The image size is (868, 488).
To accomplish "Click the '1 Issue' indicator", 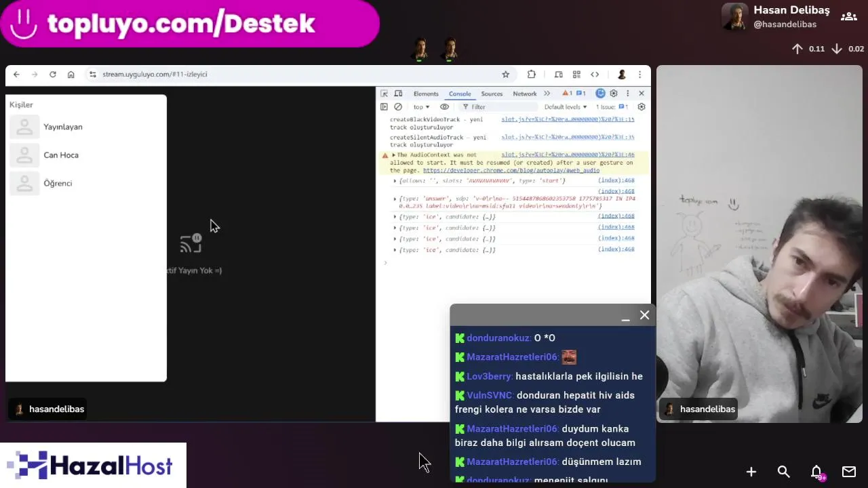I will 612,107.
